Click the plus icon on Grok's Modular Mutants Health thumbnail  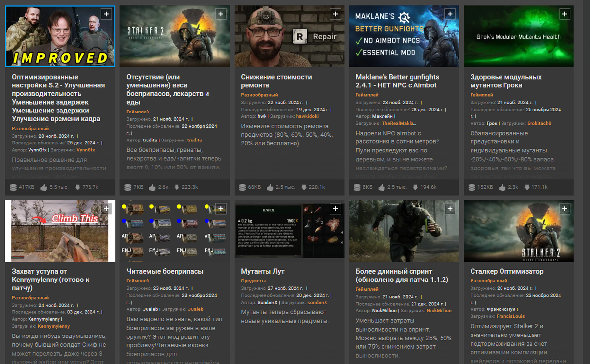pos(564,14)
